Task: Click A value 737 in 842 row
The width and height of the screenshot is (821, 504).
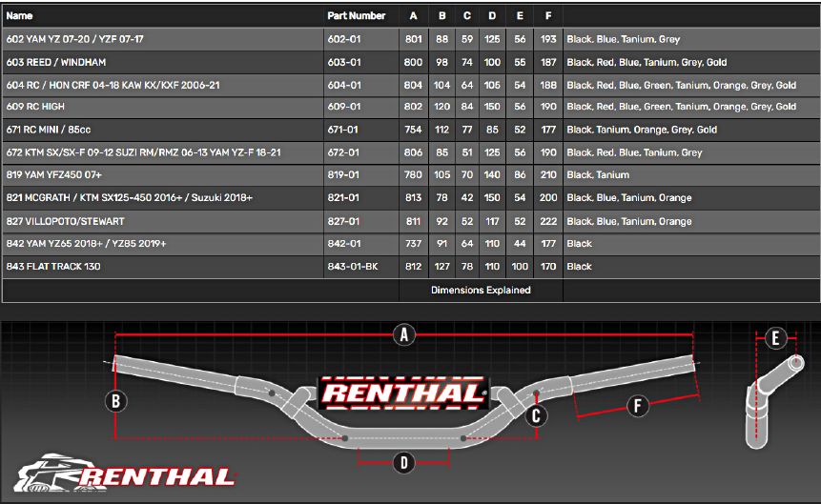Action: point(413,244)
